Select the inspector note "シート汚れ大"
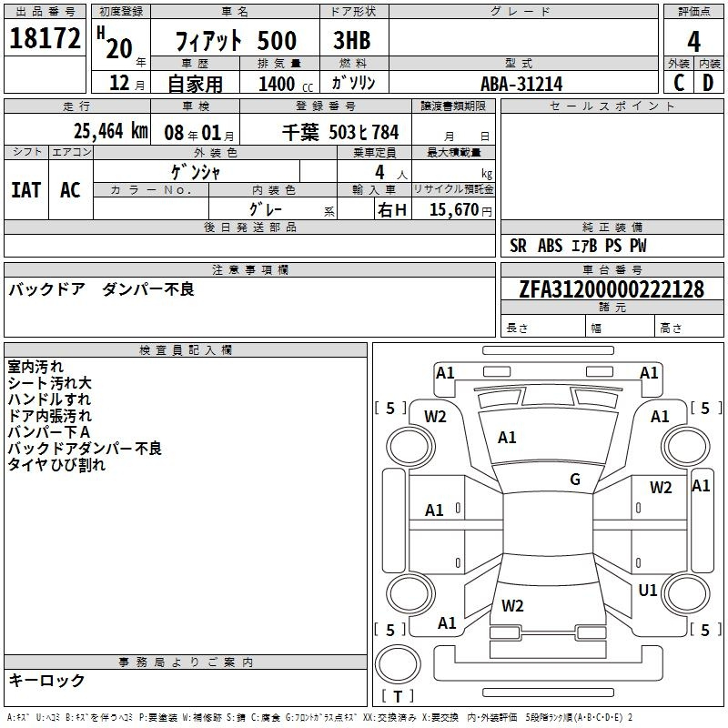 tap(50, 383)
